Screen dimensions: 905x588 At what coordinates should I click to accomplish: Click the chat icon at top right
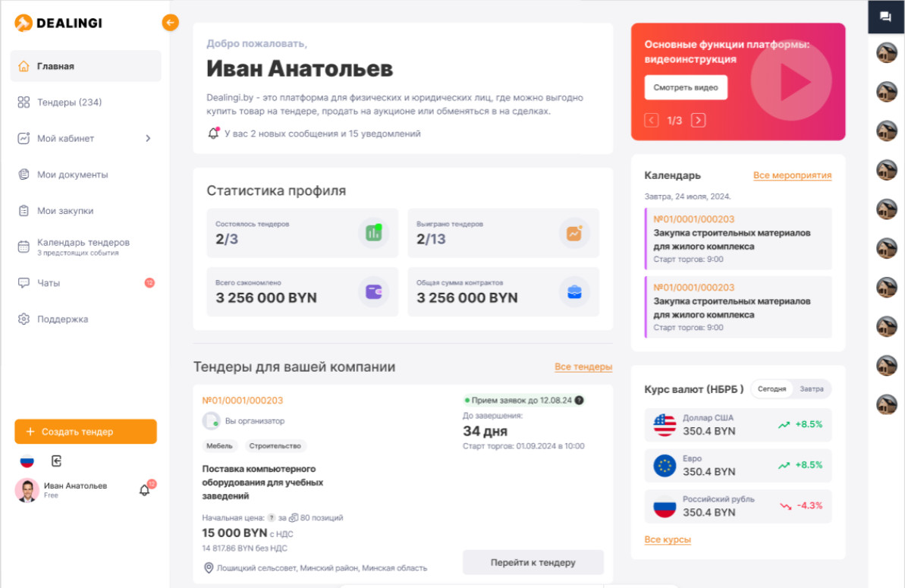tap(885, 17)
